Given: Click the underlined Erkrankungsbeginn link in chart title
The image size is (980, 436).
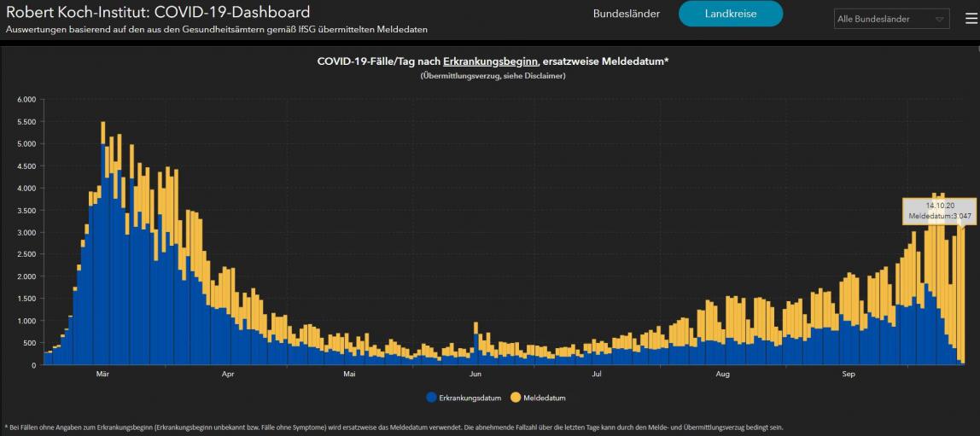Looking at the screenshot, I should tap(490, 61).
